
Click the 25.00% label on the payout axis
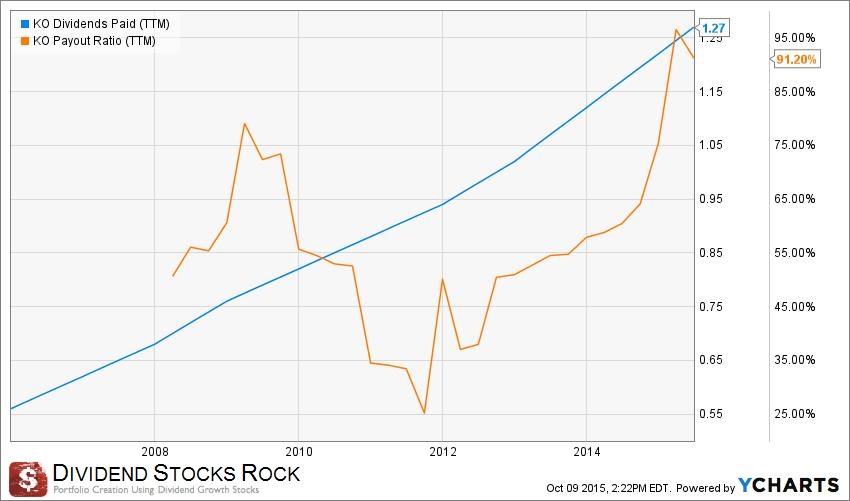(796, 413)
